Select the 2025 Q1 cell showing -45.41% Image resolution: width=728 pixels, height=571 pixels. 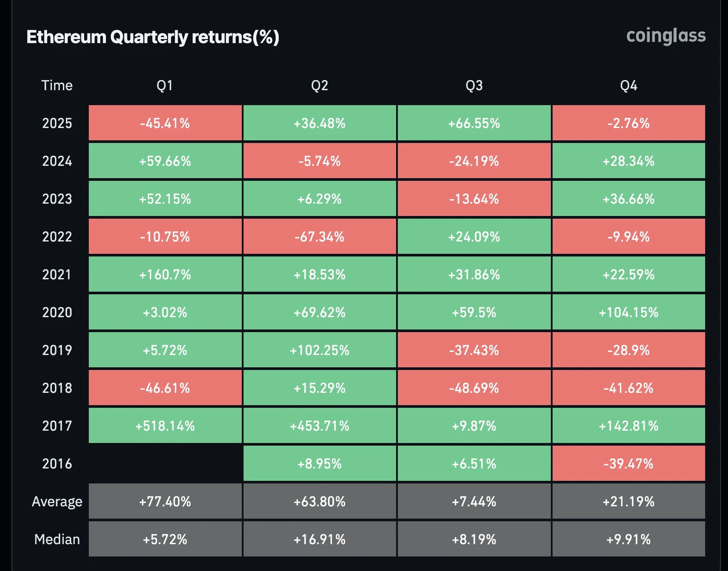coord(165,123)
